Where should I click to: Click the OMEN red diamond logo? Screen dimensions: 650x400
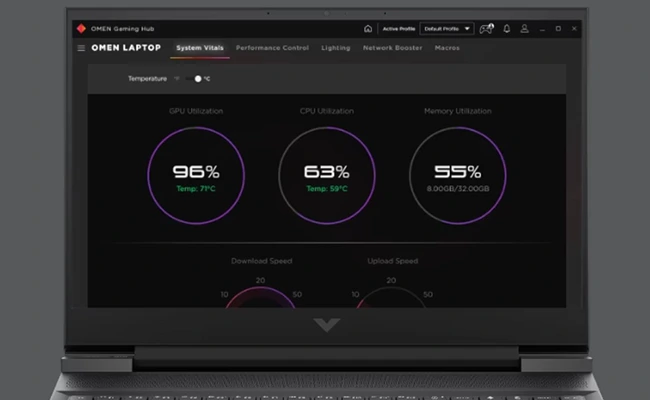[81, 29]
